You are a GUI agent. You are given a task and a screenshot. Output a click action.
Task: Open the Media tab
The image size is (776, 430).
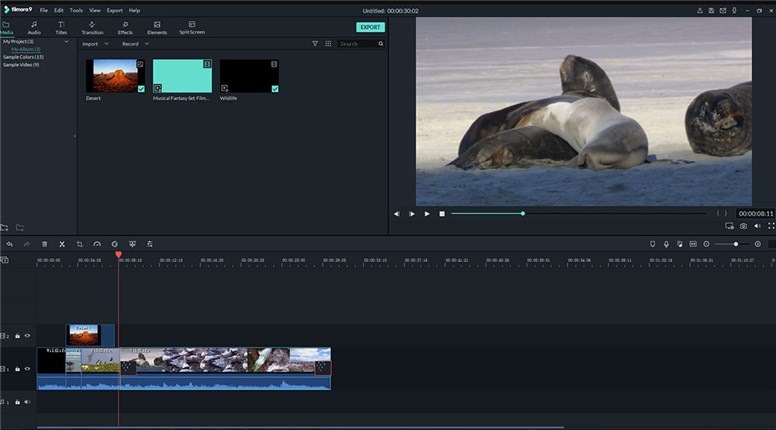point(6,28)
